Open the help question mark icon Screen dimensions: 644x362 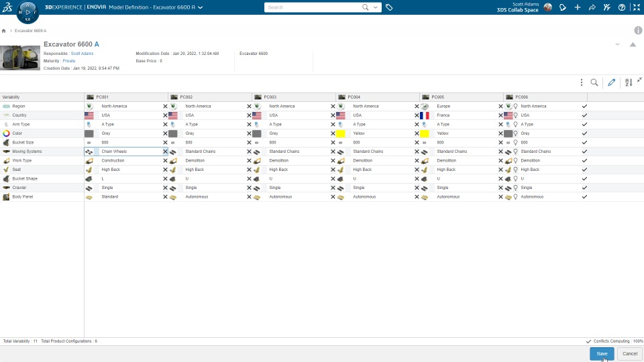pos(622,7)
